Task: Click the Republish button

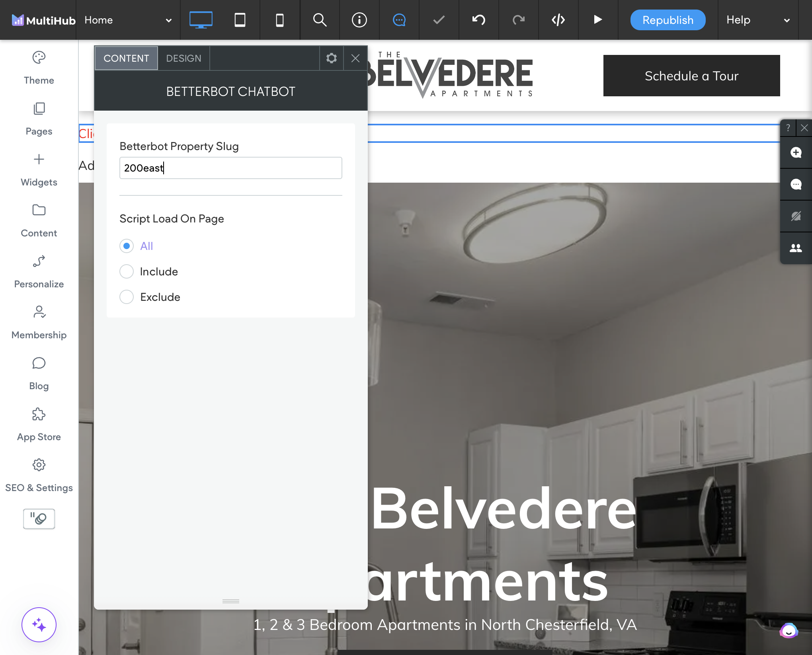Action: point(668,20)
